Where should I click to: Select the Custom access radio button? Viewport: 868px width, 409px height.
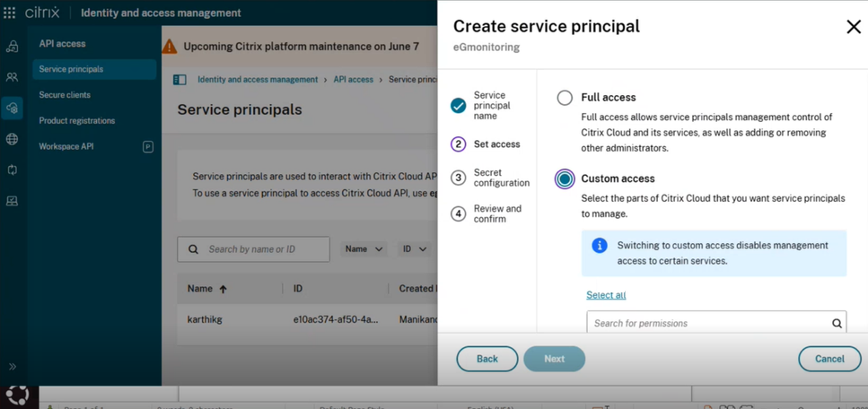coord(565,179)
